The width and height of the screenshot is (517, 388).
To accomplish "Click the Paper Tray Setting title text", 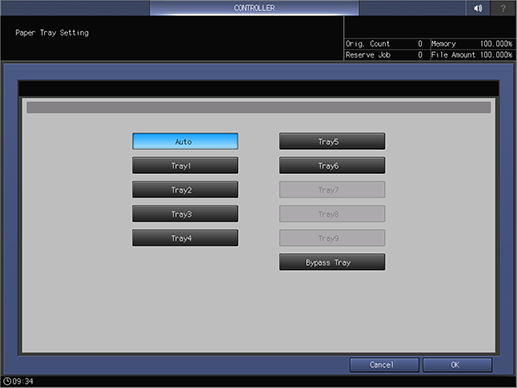I will coord(52,33).
